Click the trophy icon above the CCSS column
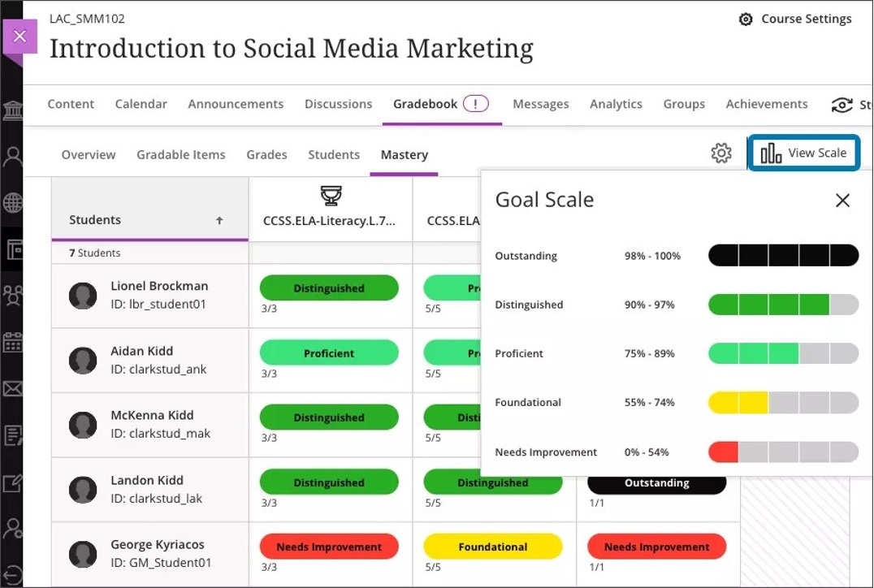 pos(331,195)
